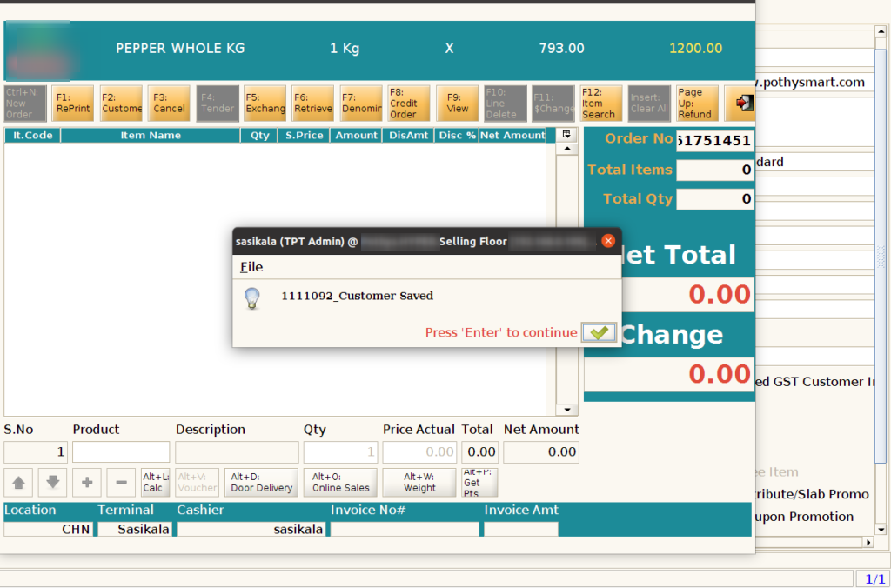
Task: Click Page Up Refund button
Action: [697, 104]
